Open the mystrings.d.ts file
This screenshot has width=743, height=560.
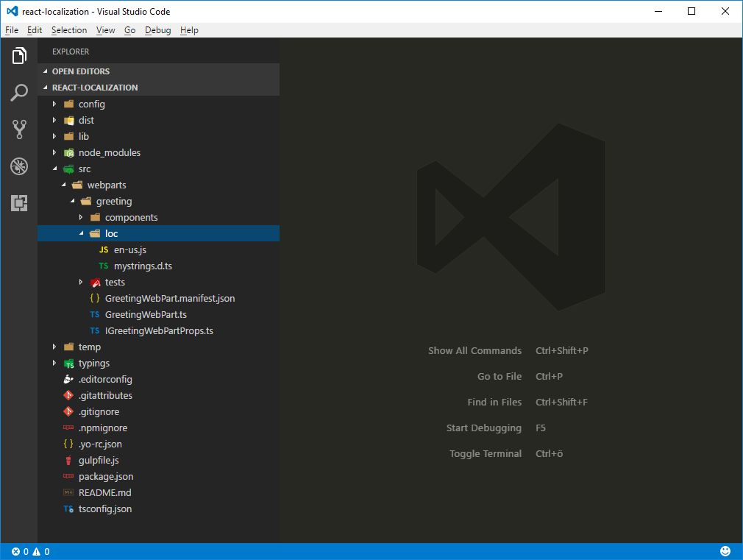tap(143, 266)
